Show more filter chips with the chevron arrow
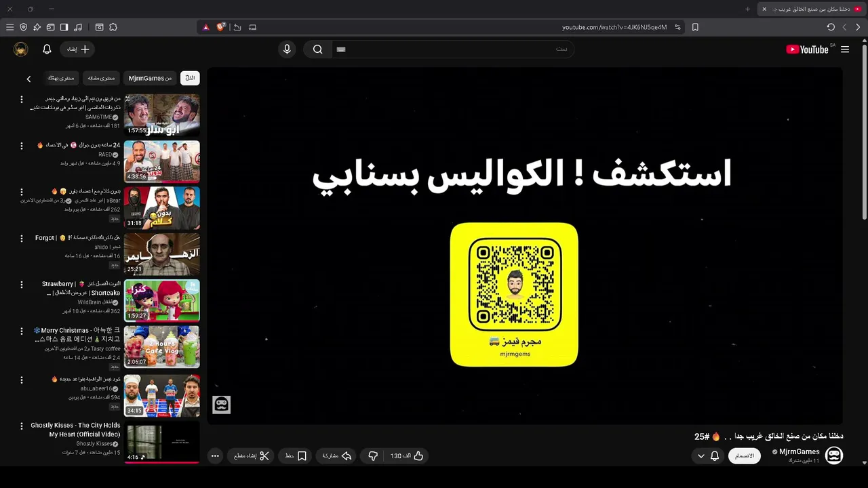 (x=28, y=79)
